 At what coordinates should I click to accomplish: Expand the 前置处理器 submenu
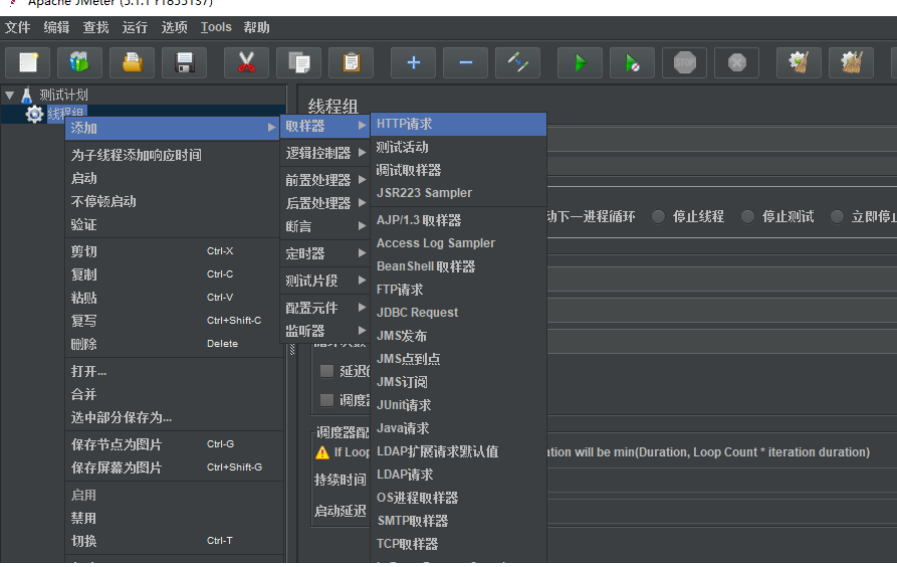[x=325, y=180]
